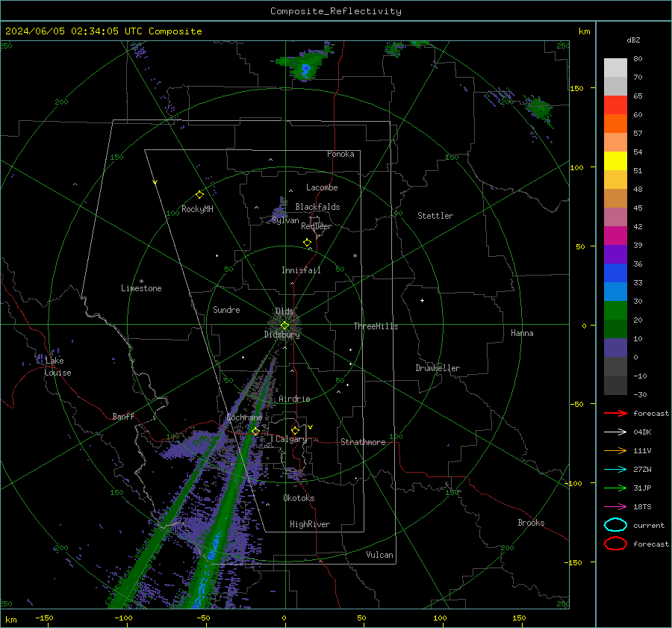672x628 pixels.
Task: Click the 150 tick on right km axis
Action: pyautogui.click(x=577, y=88)
